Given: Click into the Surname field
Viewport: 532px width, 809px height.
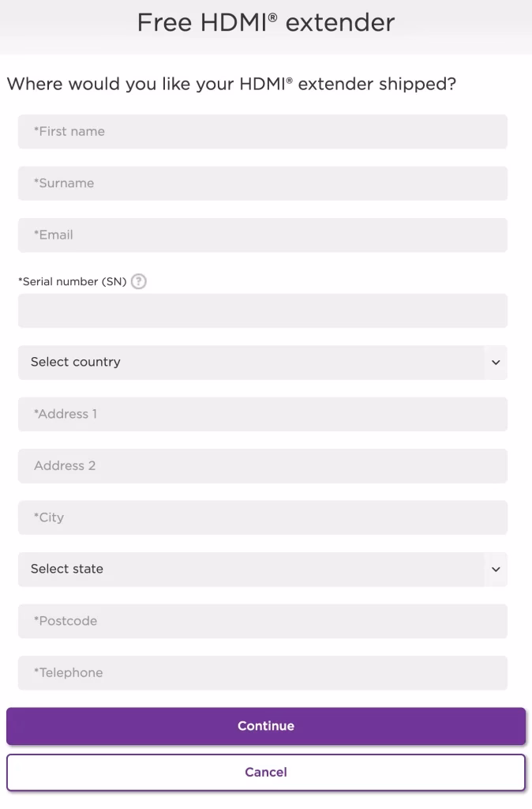Looking at the screenshot, I should (263, 182).
